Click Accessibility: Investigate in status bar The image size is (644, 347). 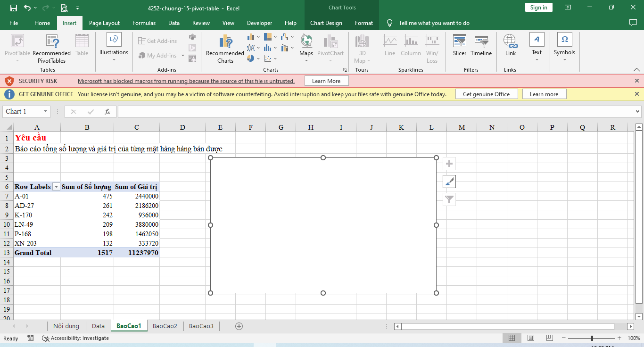(75, 338)
